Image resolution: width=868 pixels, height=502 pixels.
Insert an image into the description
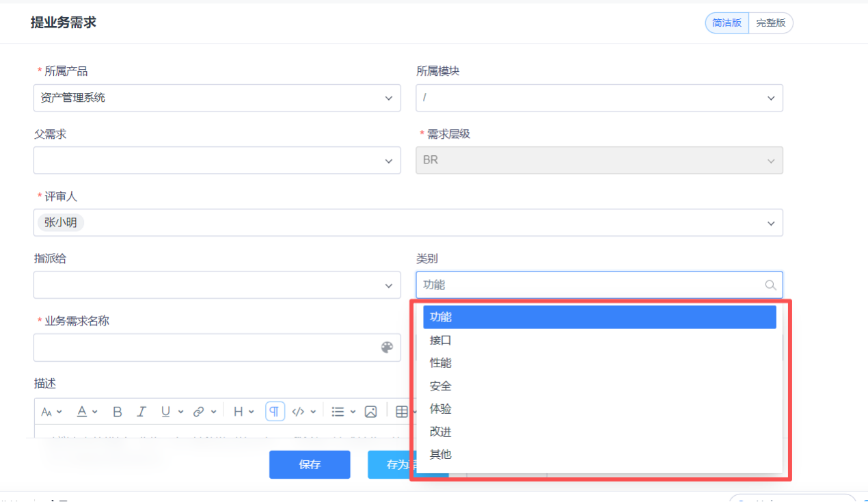[x=371, y=411]
